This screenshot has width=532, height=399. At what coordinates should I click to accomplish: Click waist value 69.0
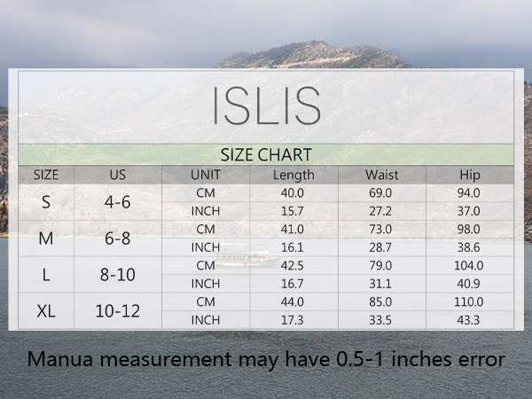(x=380, y=193)
